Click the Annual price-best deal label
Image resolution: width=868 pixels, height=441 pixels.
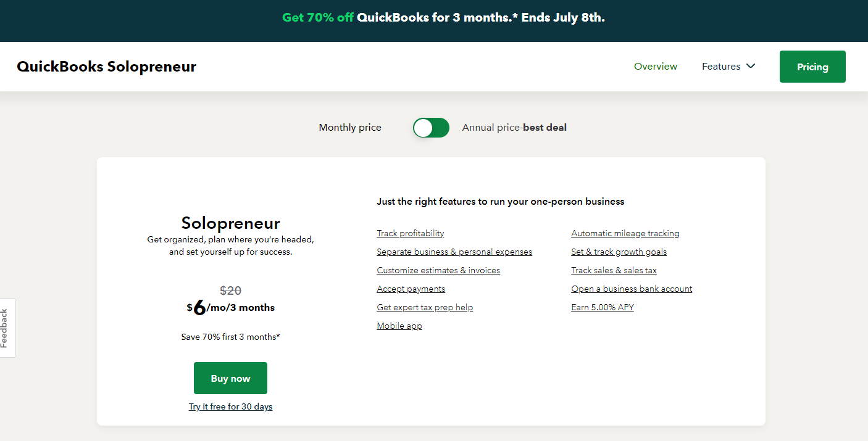tap(514, 128)
